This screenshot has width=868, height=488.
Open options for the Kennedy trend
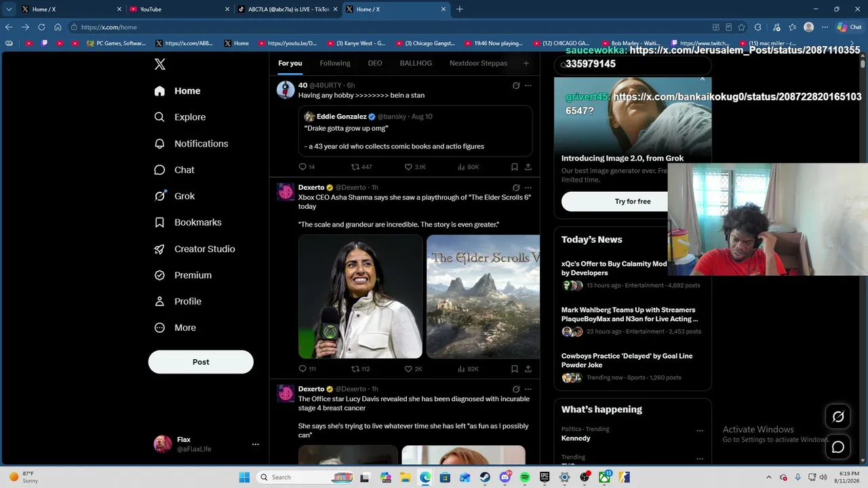pyautogui.click(x=700, y=431)
